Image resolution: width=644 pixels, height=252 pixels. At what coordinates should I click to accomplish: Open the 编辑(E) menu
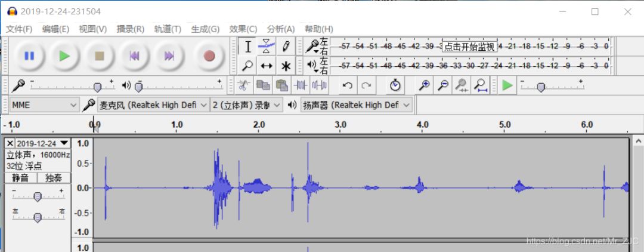(x=55, y=29)
